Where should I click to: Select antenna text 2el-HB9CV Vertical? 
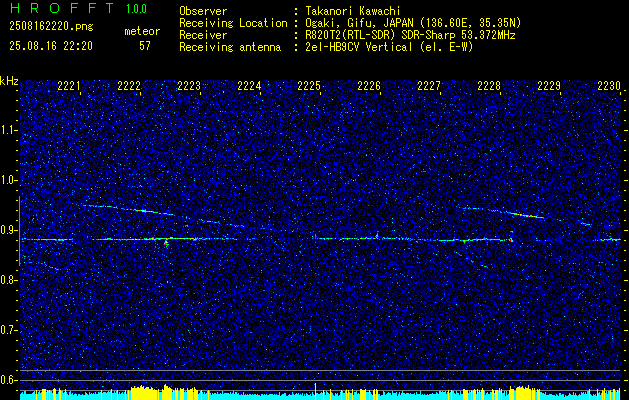[358, 47]
